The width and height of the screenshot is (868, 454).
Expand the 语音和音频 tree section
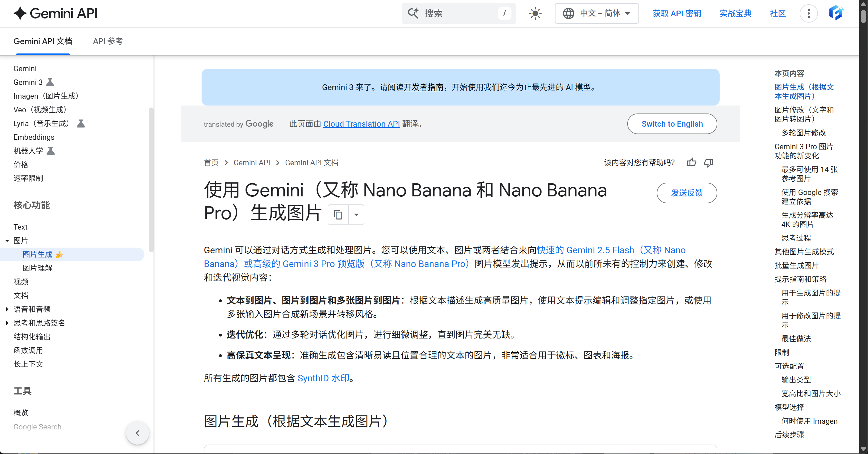(x=7, y=309)
